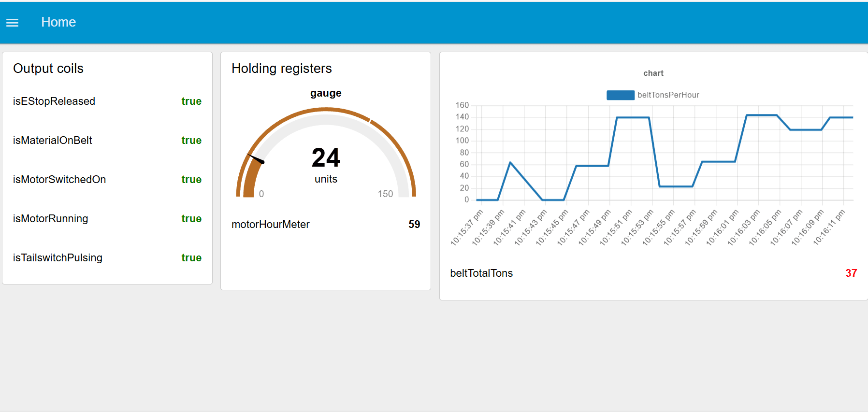Click the gauge needle on the dial
The height and width of the screenshot is (412, 868).
pyautogui.click(x=256, y=157)
